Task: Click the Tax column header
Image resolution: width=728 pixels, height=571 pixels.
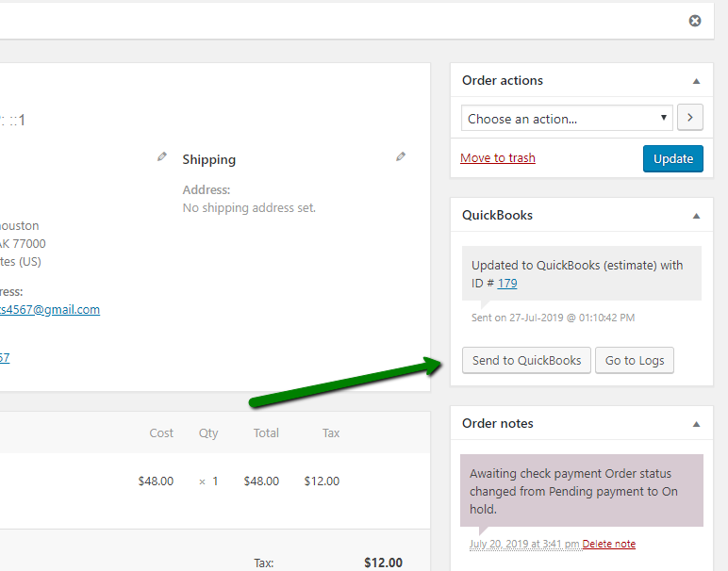Action: point(331,432)
